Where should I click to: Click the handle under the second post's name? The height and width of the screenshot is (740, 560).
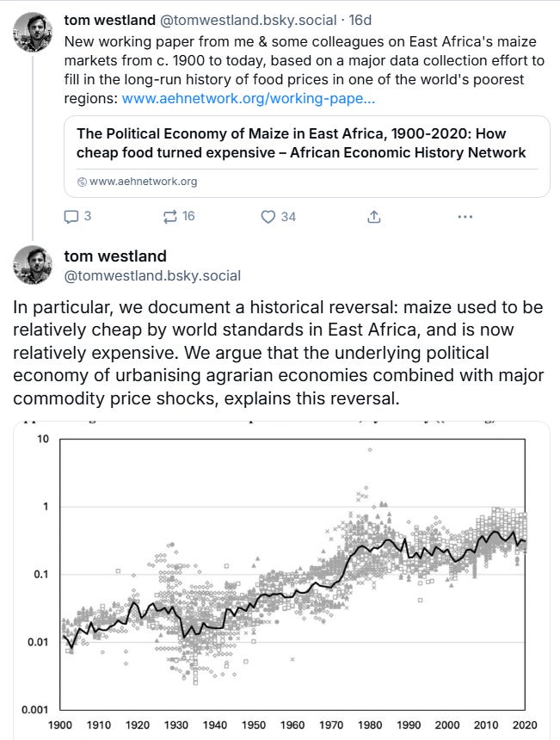tap(152, 275)
